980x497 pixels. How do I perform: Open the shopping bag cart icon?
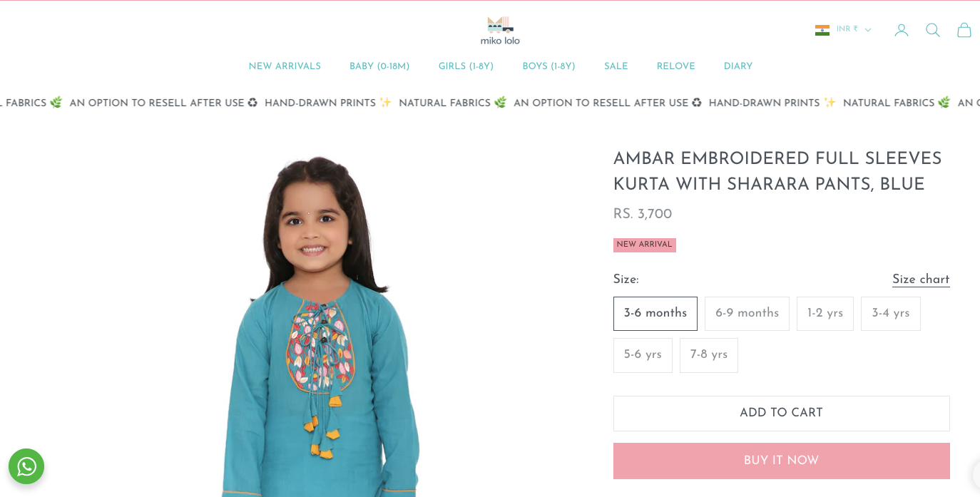[964, 30]
